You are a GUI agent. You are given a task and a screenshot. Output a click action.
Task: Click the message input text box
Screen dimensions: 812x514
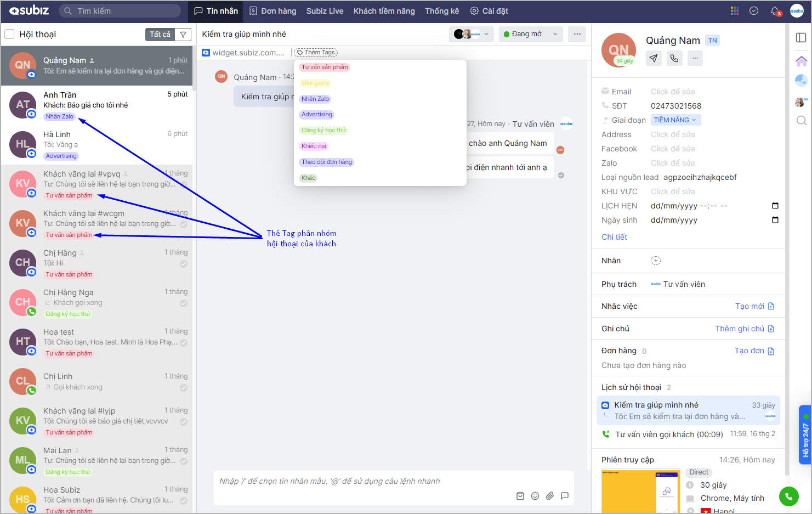(x=384, y=481)
